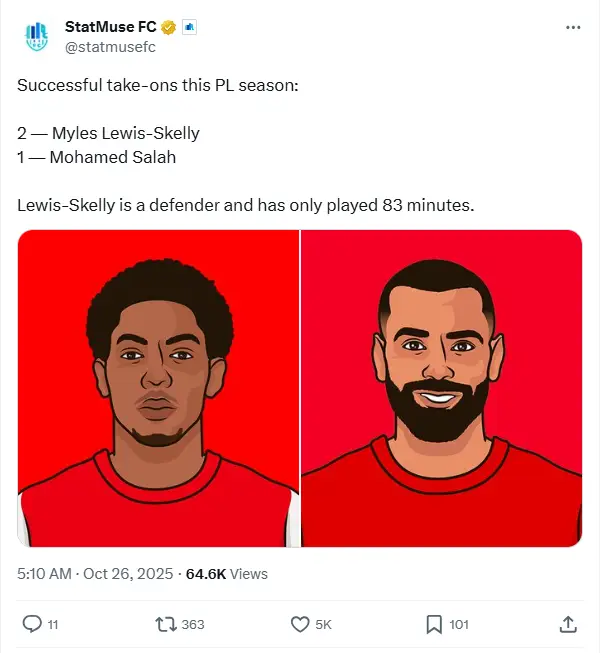601x653 pixels.
Task: Click the 5:10 AM · Oct 26, 2025 timestamp
Action: [x=94, y=574]
